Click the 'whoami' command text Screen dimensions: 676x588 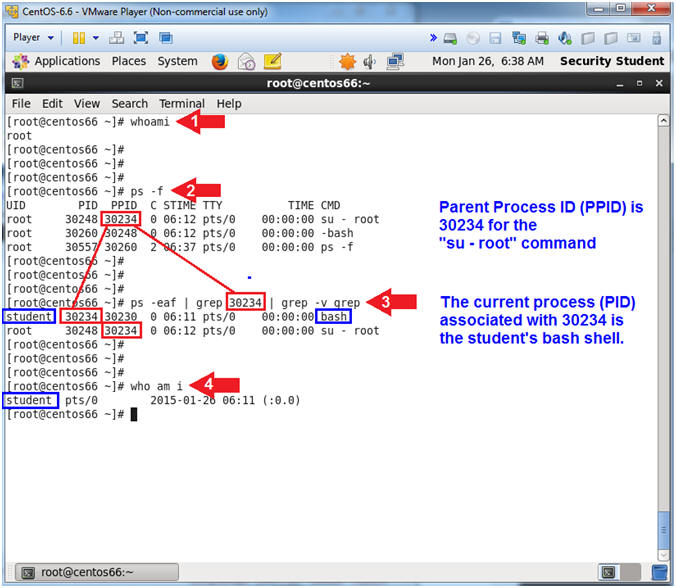tap(150, 122)
